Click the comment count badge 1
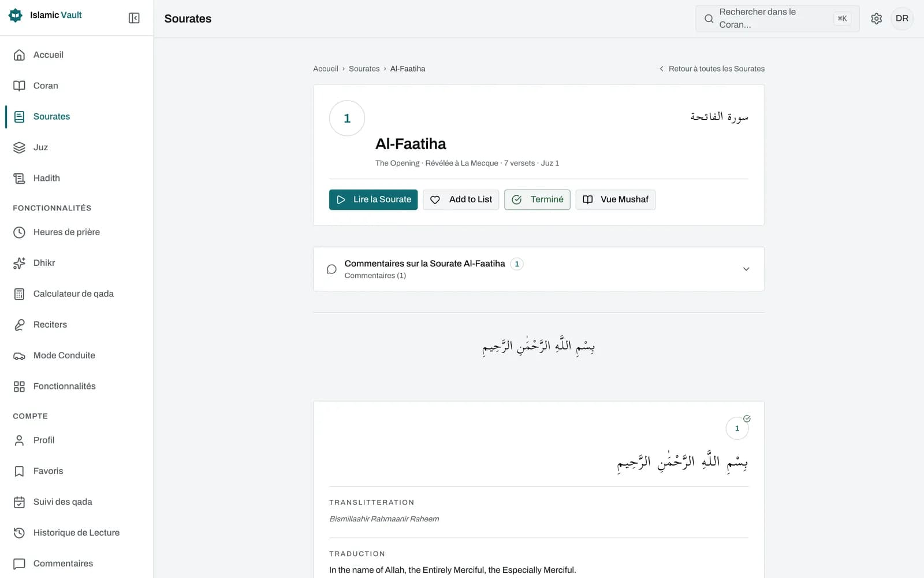 tap(517, 264)
